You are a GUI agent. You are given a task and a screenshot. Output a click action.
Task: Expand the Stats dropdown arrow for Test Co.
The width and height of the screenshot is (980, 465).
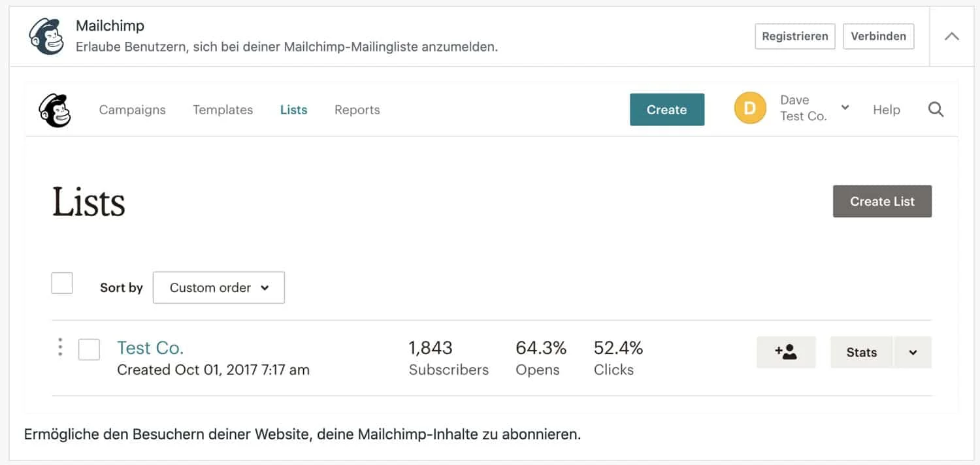coord(913,352)
